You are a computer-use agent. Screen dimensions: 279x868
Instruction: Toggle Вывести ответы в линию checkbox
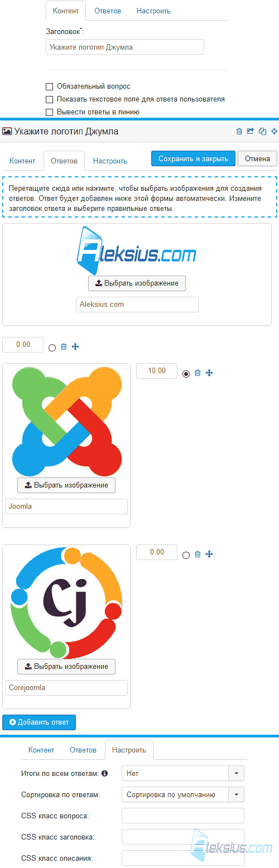pyautogui.click(x=49, y=112)
